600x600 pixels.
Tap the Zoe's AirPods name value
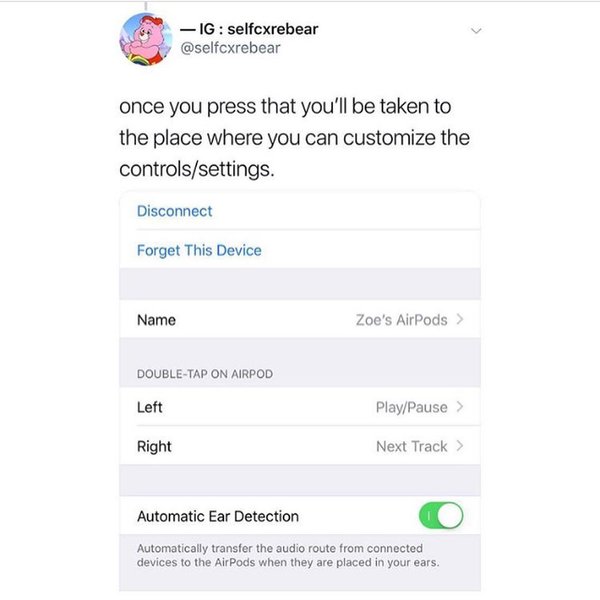click(x=401, y=320)
